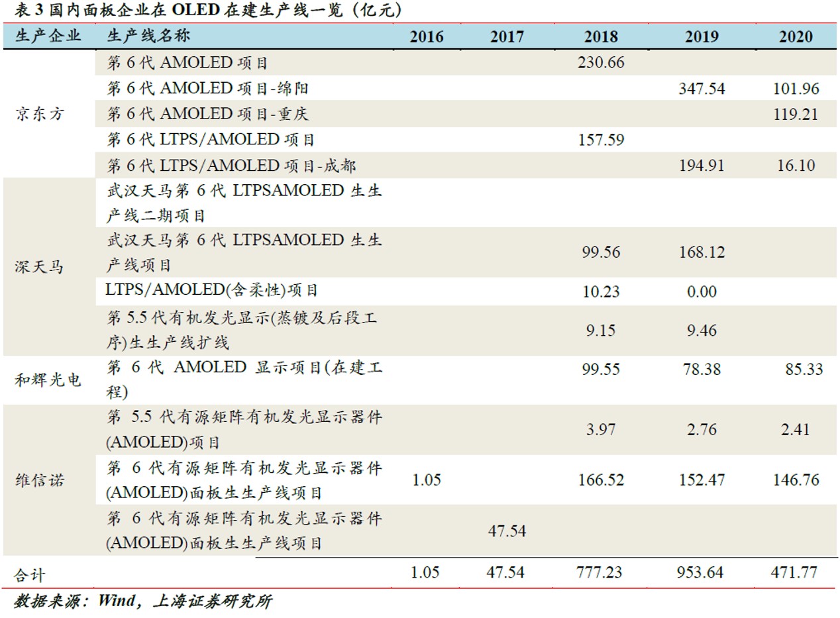Select the 京东方 company cell
The image size is (840, 618).
click(40, 114)
